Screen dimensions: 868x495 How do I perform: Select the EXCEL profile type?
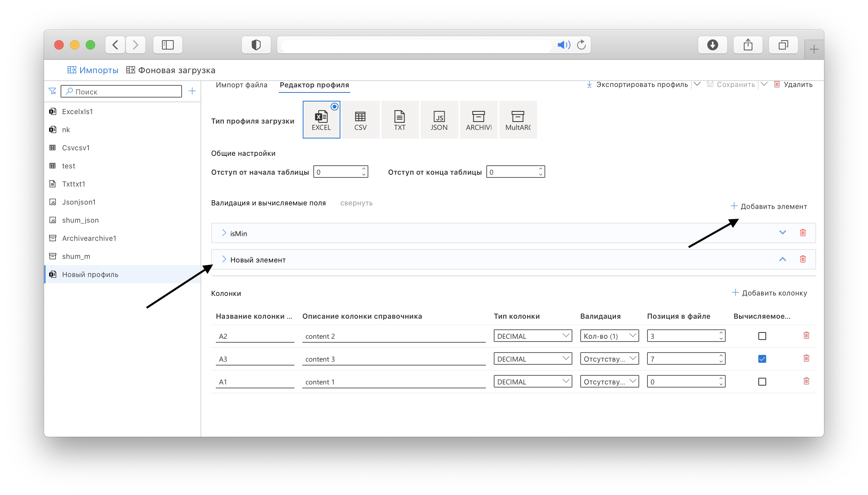tap(321, 120)
